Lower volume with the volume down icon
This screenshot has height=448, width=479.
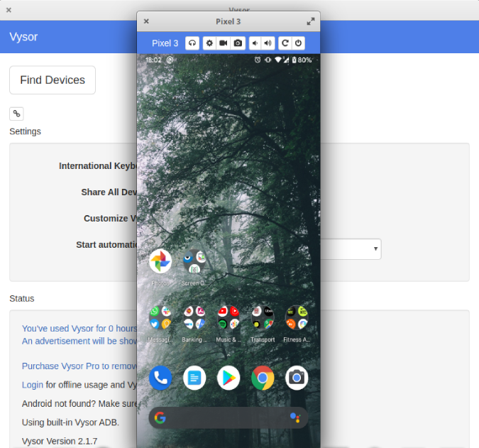255,43
